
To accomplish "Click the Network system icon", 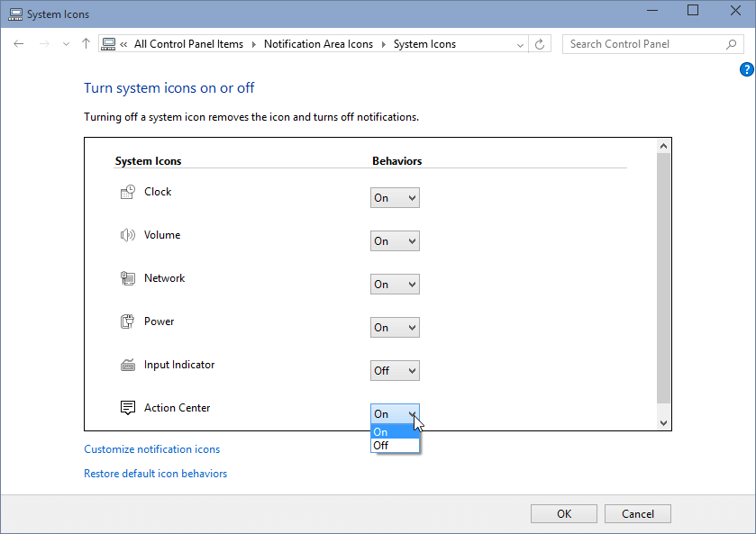I will (x=127, y=278).
